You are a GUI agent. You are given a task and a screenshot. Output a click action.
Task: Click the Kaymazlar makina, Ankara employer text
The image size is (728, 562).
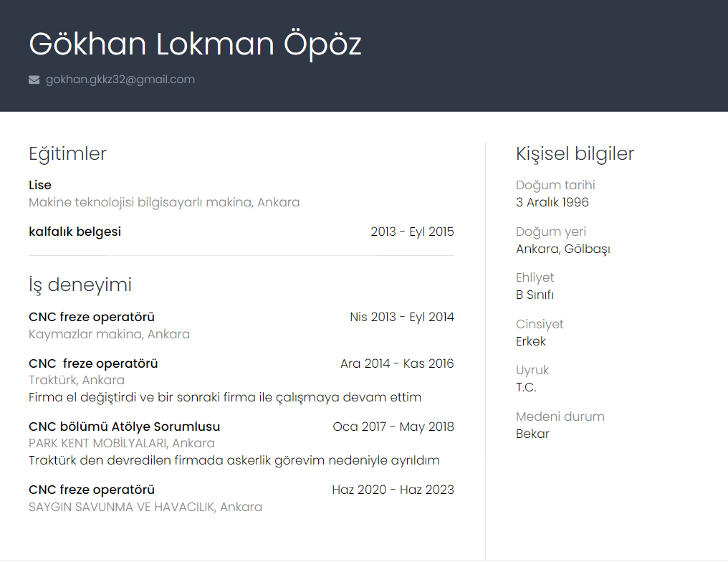point(109,334)
